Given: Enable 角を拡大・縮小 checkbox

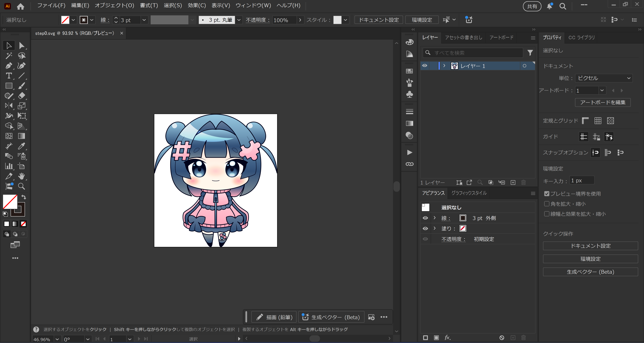Looking at the screenshot, I should click(547, 204).
